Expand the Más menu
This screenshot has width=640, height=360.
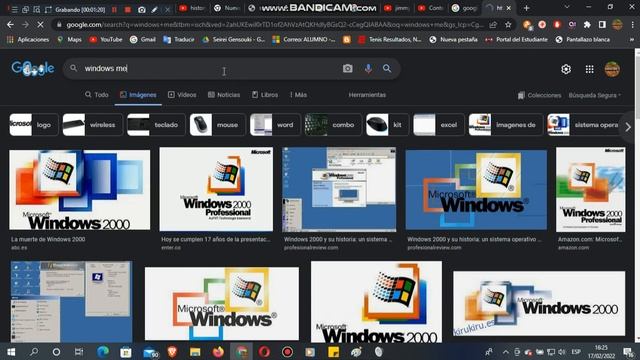tap(298, 95)
